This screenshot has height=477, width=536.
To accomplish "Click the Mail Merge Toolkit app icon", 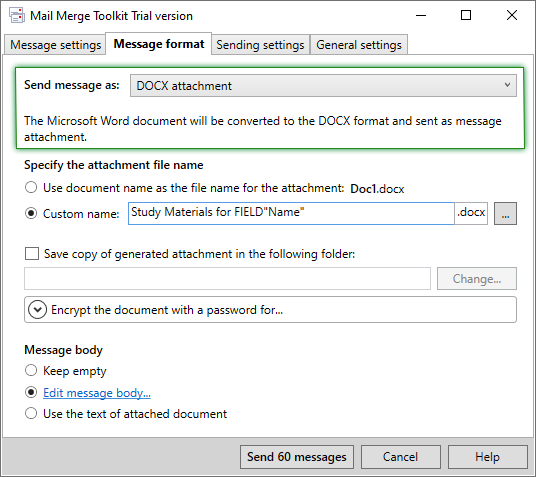I will click(x=16, y=15).
